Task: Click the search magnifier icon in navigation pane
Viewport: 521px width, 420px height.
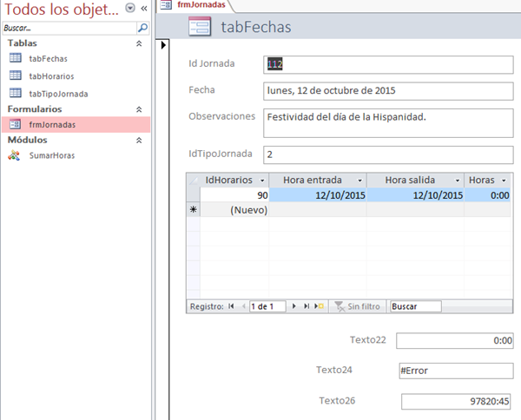Action: pos(143,28)
